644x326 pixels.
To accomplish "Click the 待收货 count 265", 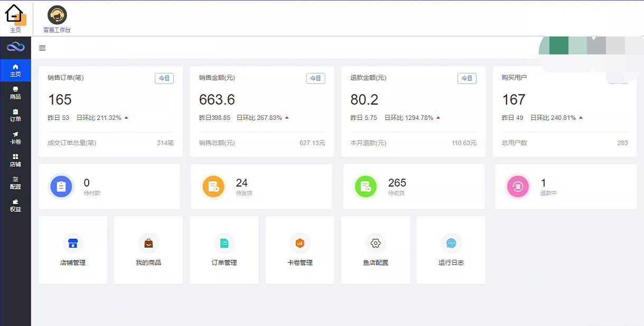I will pos(397,183).
